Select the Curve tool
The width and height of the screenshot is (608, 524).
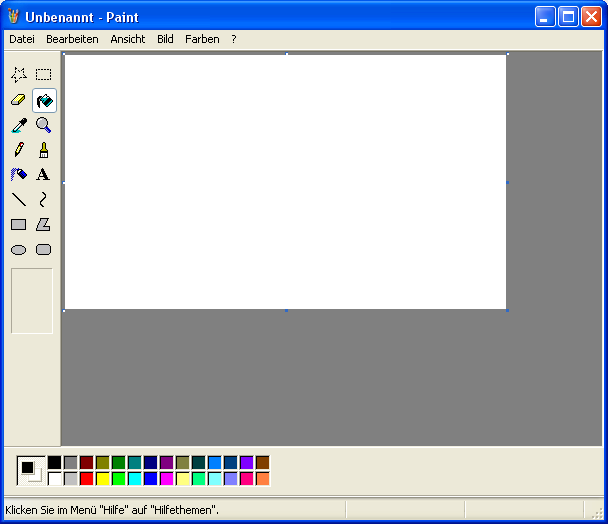point(43,199)
